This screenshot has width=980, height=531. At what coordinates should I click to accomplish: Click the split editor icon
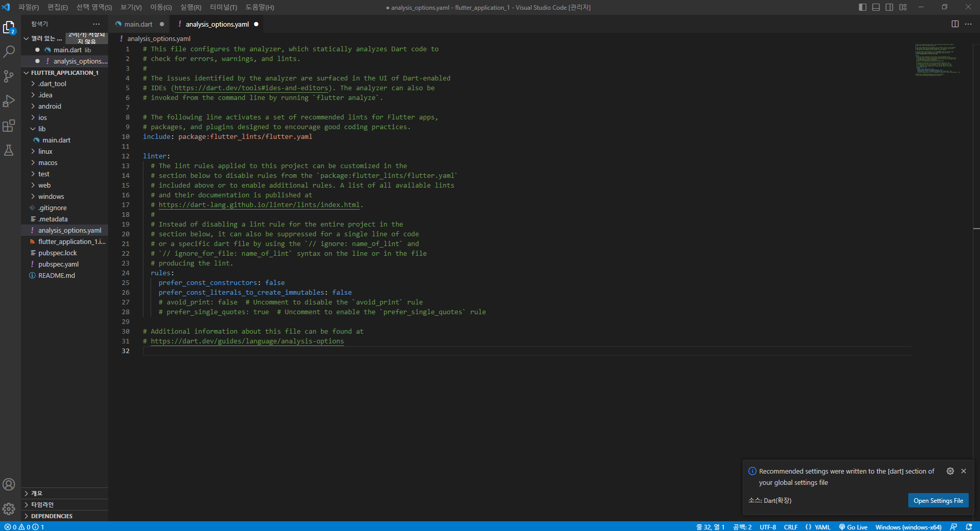955,24
